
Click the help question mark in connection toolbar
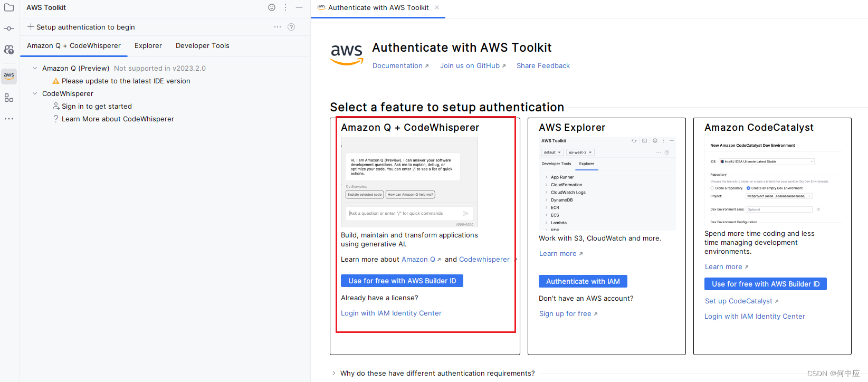(291, 27)
